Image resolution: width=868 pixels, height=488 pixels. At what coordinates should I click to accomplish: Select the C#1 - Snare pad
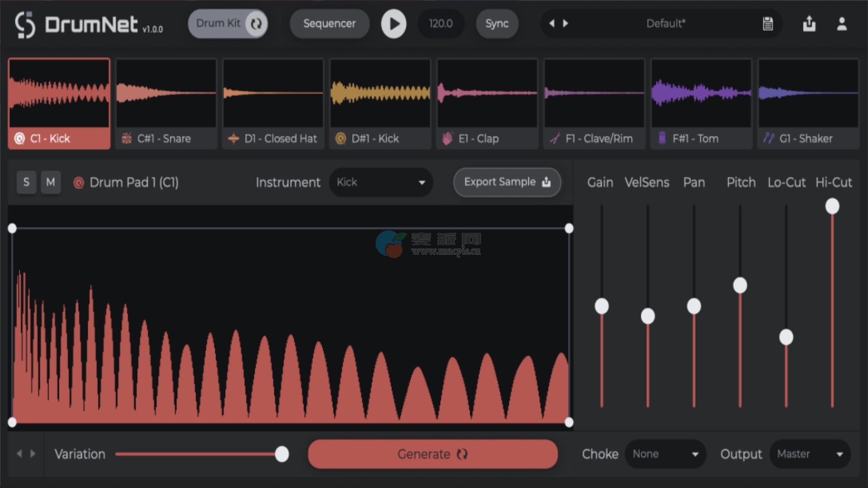[166, 104]
